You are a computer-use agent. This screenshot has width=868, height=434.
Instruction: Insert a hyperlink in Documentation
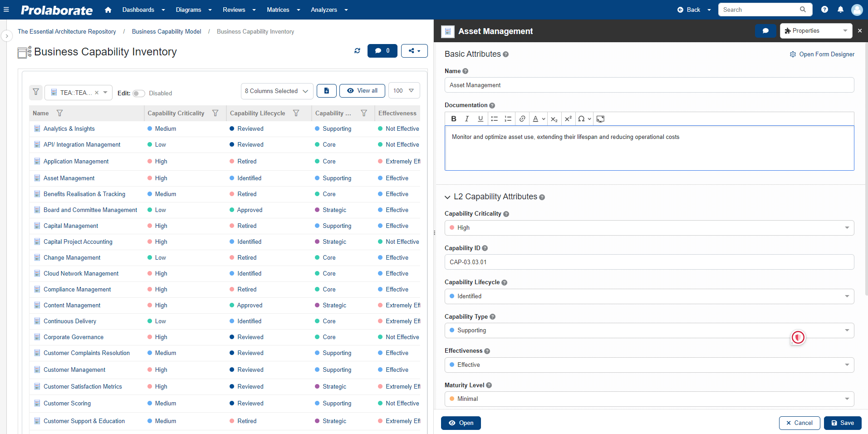522,119
